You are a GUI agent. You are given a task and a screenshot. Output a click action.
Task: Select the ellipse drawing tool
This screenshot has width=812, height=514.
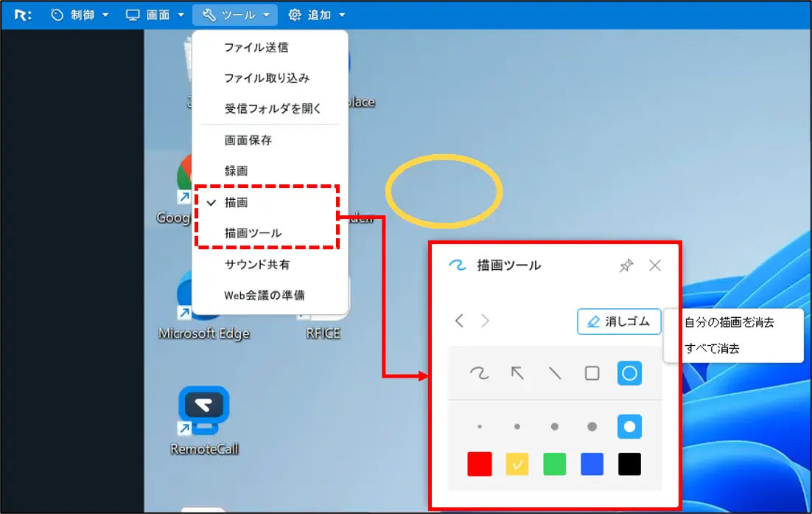click(629, 373)
